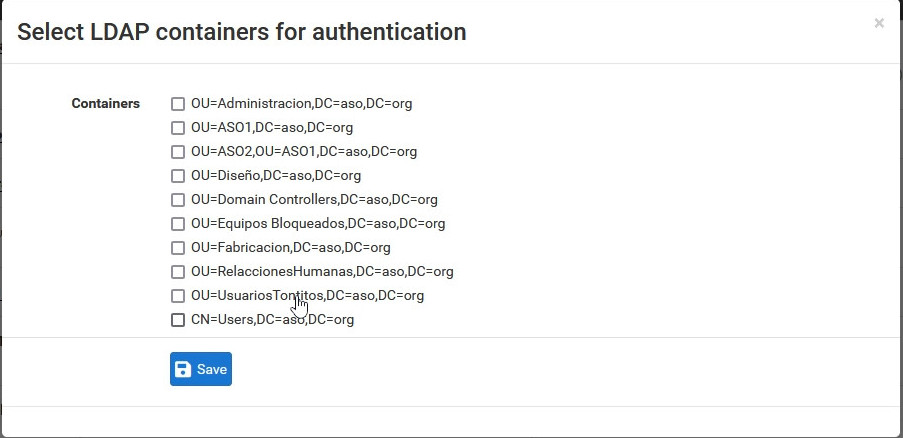Select the OU=UsuariosTontitos checkbox
903x438 pixels.
click(x=178, y=296)
